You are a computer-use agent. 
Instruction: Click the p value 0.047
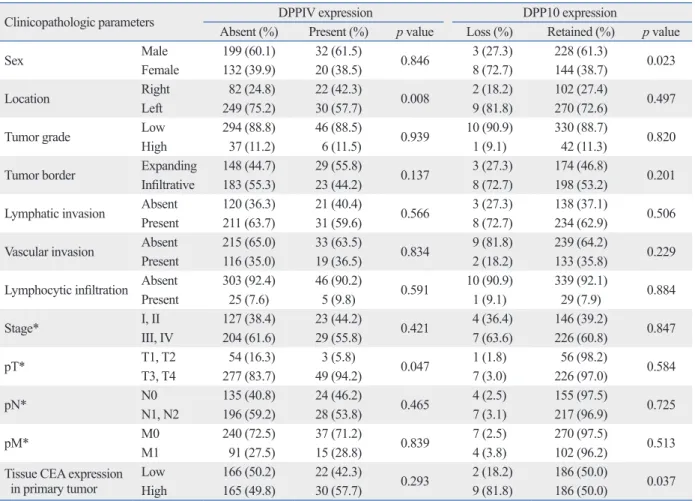click(x=415, y=367)
